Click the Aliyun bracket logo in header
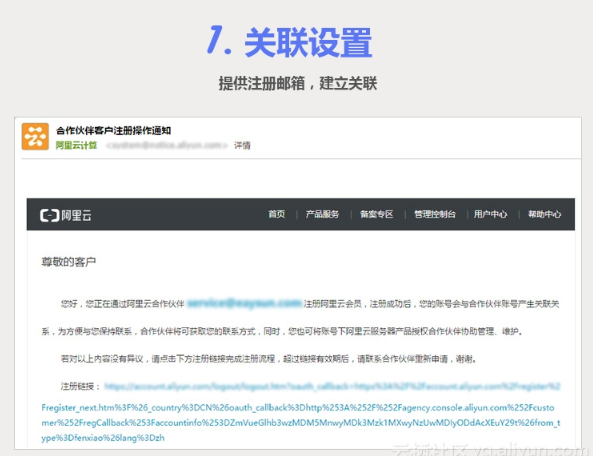This screenshot has height=456, width=593. coord(50,215)
